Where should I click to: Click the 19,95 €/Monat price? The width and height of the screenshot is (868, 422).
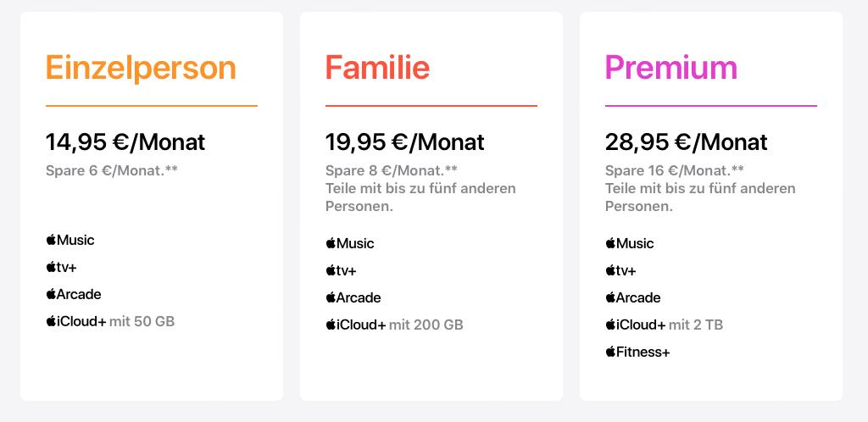pyautogui.click(x=405, y=142)
